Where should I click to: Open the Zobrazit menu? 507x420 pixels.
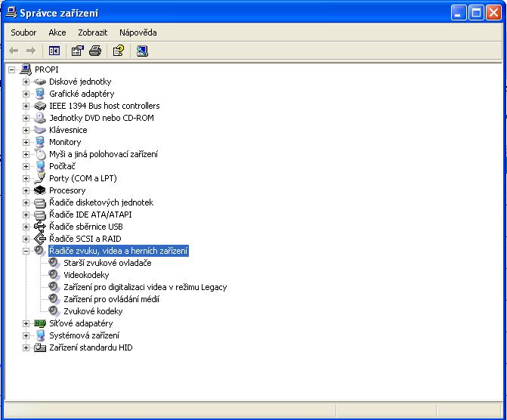coord(92,32)
